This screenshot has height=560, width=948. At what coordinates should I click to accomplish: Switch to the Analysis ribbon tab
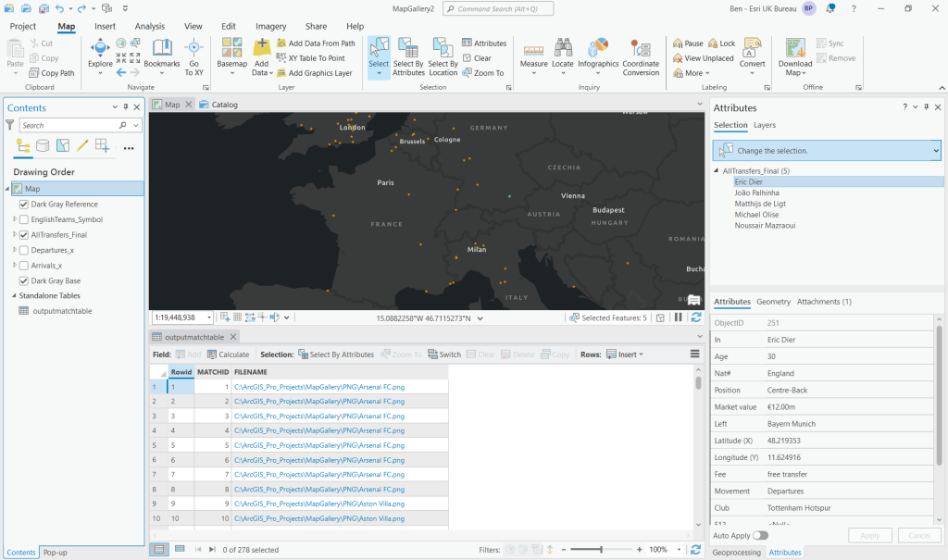149,26
